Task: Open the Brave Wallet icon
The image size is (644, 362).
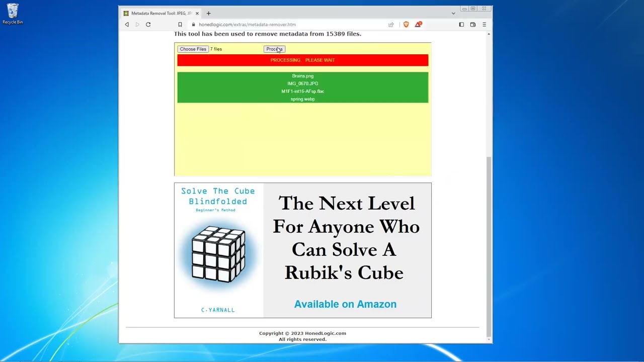Action: coord(473,25)
